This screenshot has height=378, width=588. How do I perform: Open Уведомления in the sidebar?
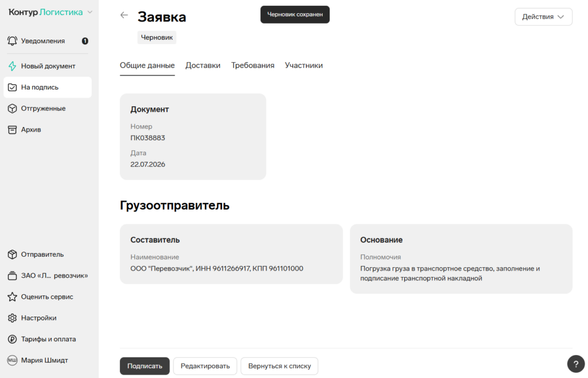[48, 41]
